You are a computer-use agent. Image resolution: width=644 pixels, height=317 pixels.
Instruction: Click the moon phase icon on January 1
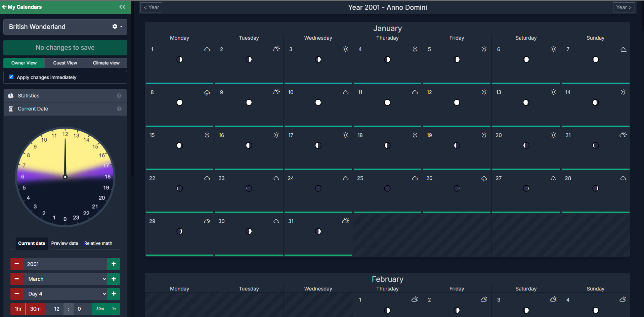click(180, 59)
